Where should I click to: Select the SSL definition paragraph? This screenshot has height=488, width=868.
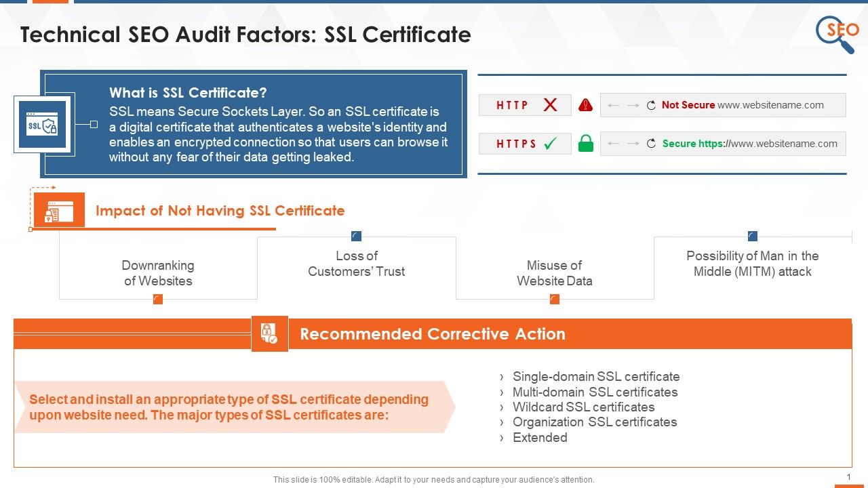click(279, 134)
